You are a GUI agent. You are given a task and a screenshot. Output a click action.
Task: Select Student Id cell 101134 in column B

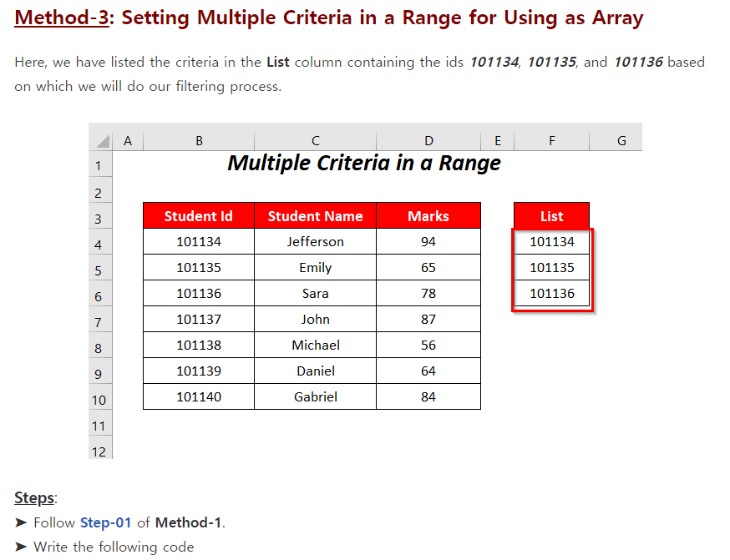coord(199,241)
